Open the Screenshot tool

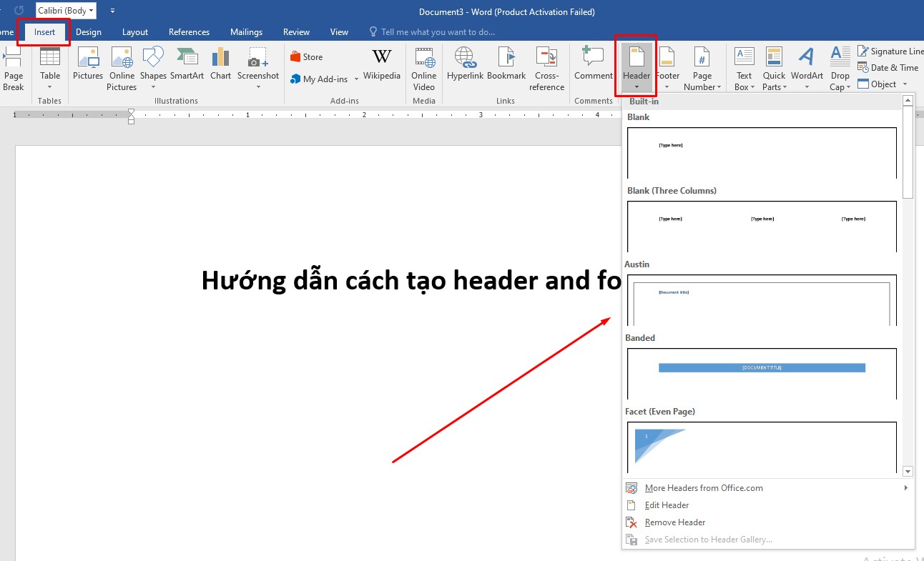click(x=258, y=69)
